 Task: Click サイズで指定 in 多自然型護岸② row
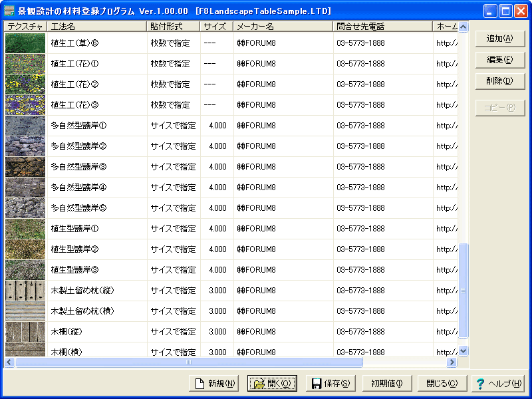(x=174, y=146)
